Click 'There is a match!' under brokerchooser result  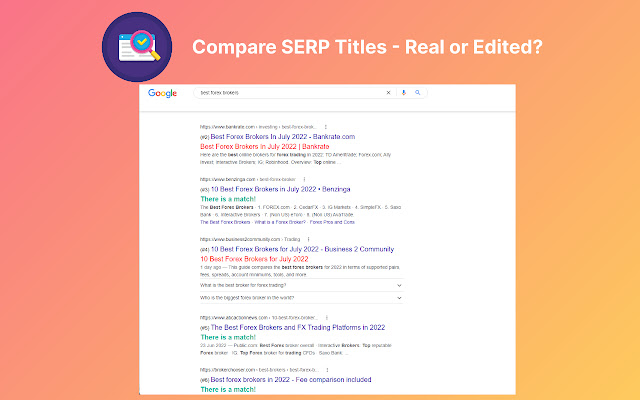coord(228,389)
